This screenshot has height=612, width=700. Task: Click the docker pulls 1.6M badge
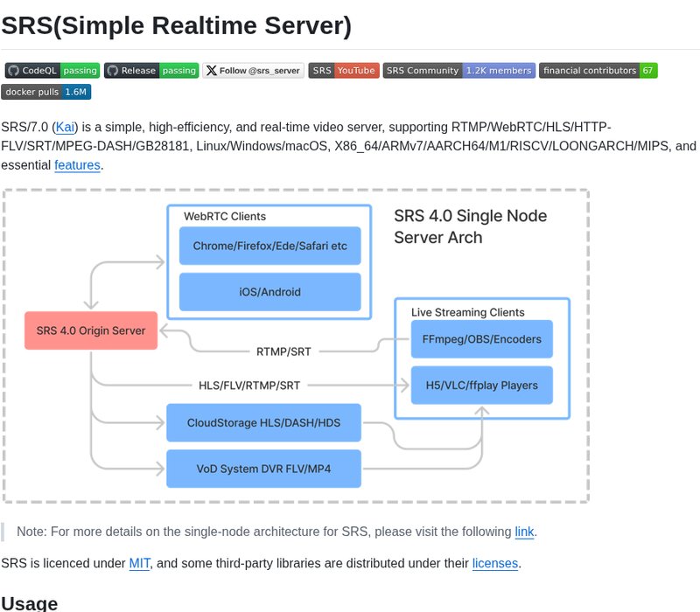click(x=46, y=92)
